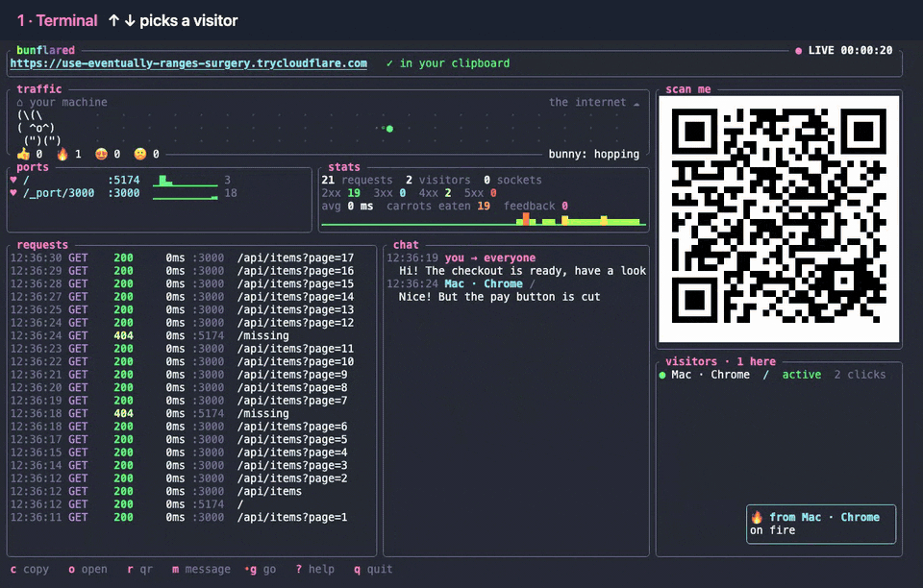This screenshot has height=588, width=923.
Task: Click the '21 requests' stat
Action: click(357, 180)
